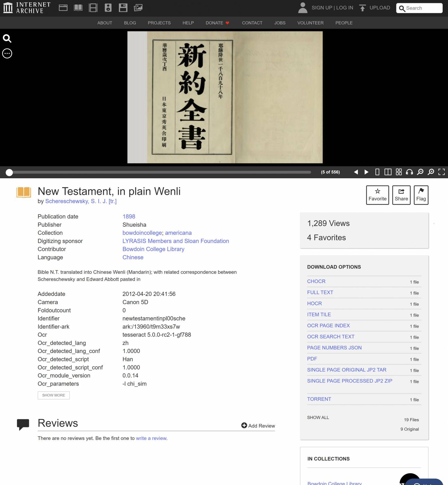
Task: Open the Internet Archive home logo
Action: (x=27, y=8)
